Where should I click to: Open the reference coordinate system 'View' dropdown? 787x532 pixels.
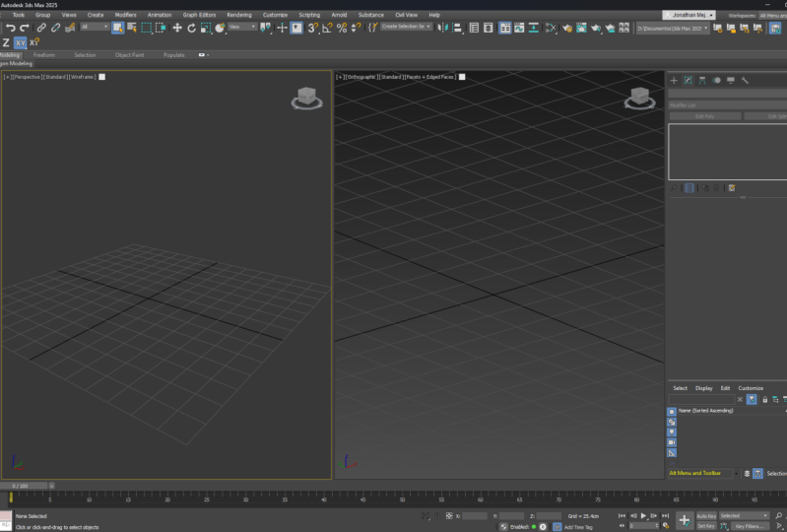(242, 28)
